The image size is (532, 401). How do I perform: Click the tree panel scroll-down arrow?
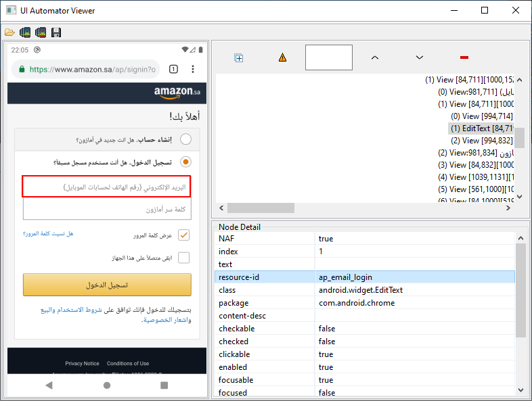tap(519, 196)
